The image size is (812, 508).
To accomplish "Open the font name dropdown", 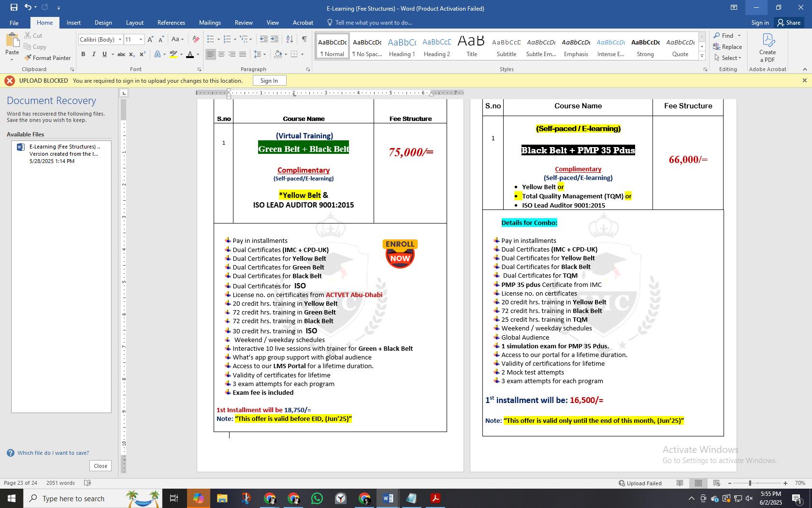I will (x=120, y=39).
